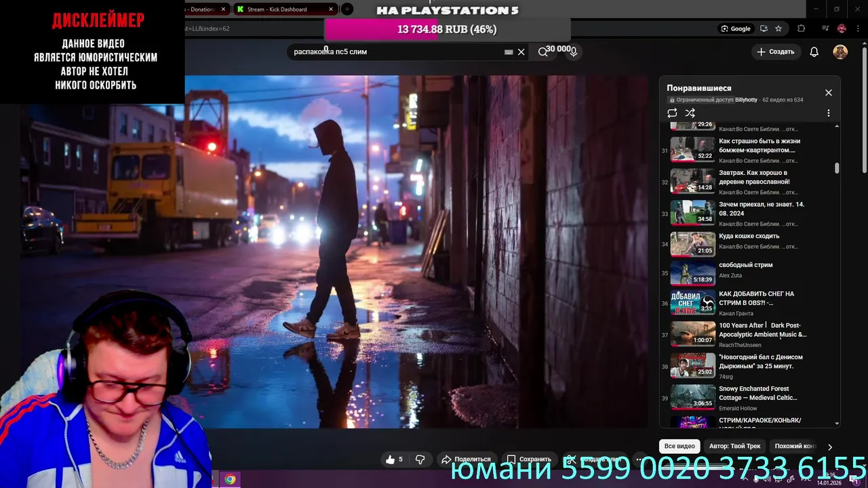Image resolution: width=868 pixels, height=488 pixels.
Task: Open the Billyhotty channel link in playlist header
Action: [746, 100]
